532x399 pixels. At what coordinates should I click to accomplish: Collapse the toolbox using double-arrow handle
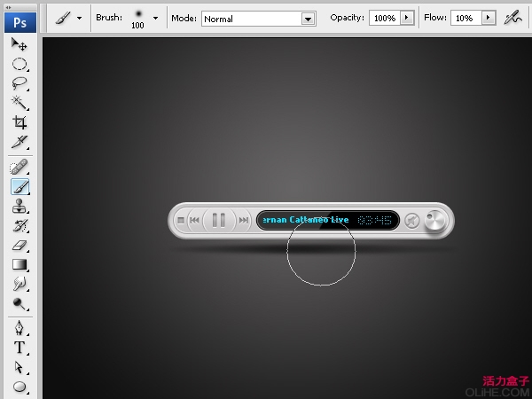point(9,7)
